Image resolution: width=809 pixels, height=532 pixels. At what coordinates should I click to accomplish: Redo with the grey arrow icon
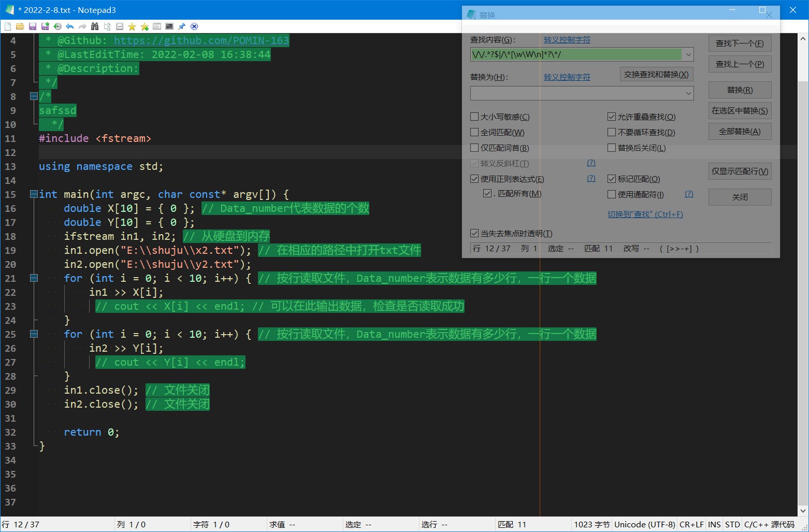(x=82, y=26)
